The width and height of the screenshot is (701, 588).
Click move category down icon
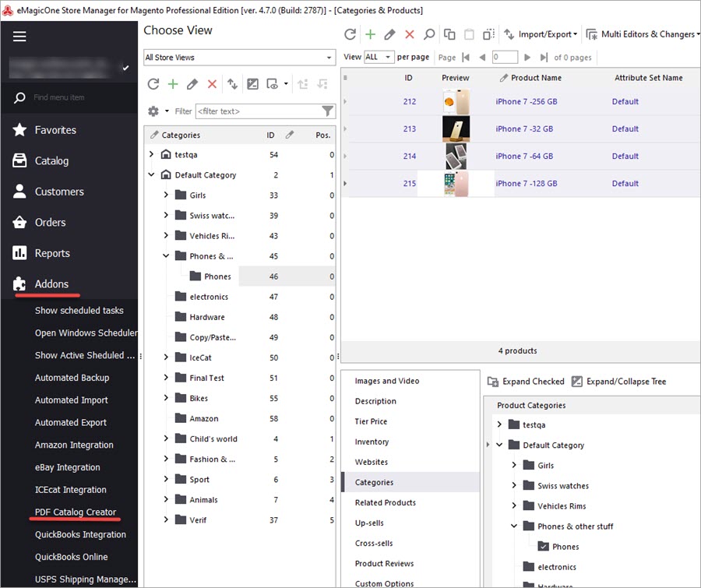(322, 83)
